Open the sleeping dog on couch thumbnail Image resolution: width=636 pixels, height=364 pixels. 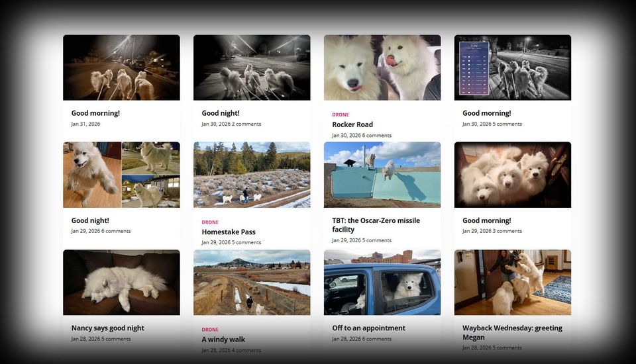click(x=121, y=282)
